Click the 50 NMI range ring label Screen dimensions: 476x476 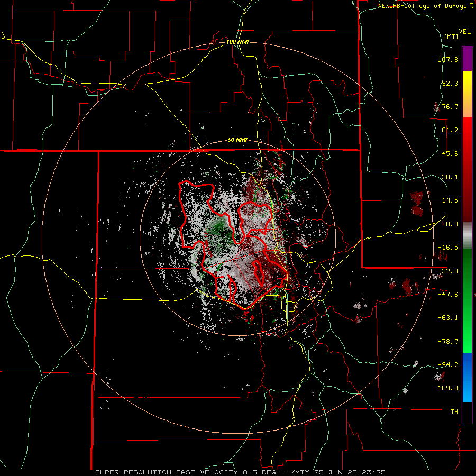coord(237,140)
